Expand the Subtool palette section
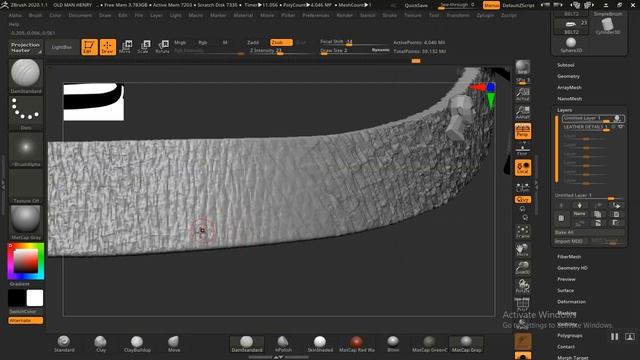Image resolution: width=640 pixels, height=360 pixels. tap(566, 65)
